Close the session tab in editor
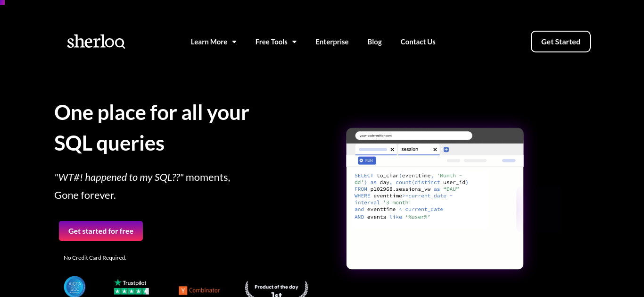Image resolution: width=644 pixels, height=297 pixels. pos(435,150)
